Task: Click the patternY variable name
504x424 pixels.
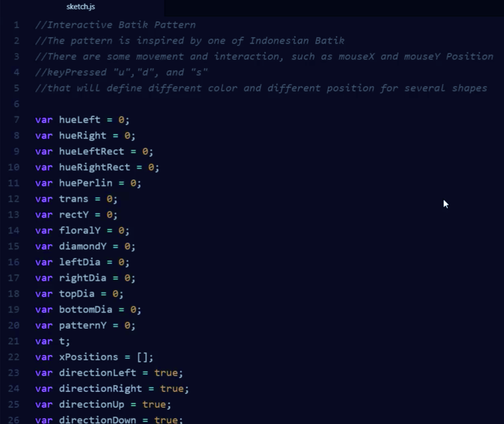Action: click(83, 326)
